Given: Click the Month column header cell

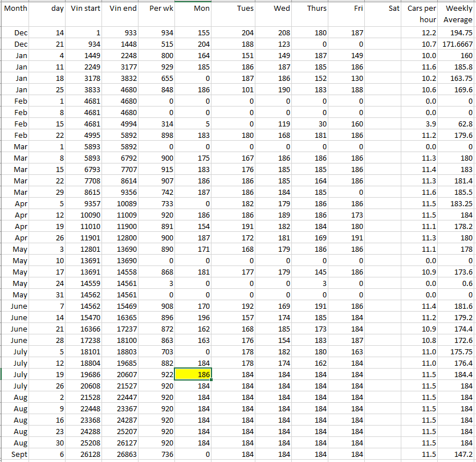Looking at the screenshot, I should tap(15, 9).
